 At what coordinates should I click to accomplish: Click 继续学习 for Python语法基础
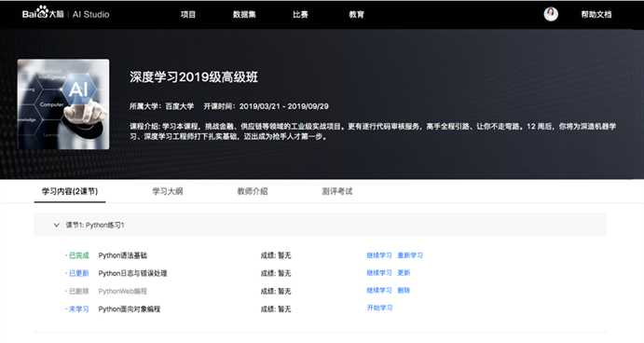click(x=379, y=255)
